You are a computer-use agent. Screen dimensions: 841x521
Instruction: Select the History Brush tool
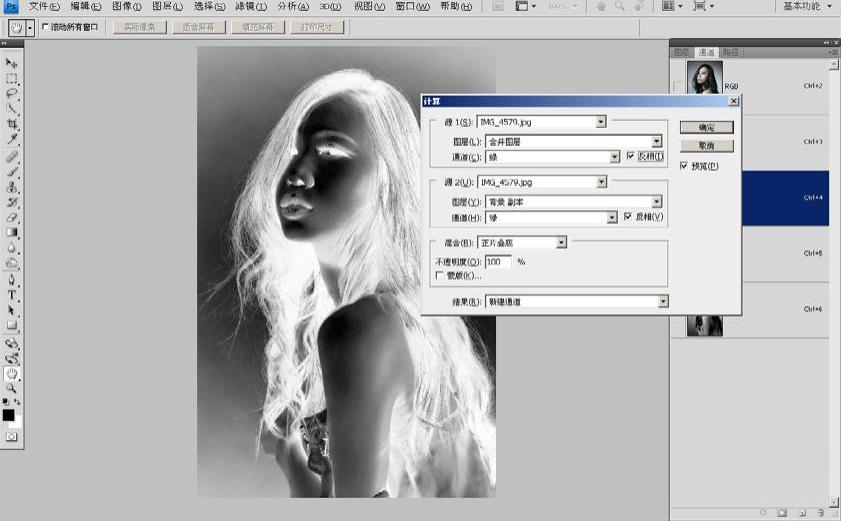click(x=11, y=202)
